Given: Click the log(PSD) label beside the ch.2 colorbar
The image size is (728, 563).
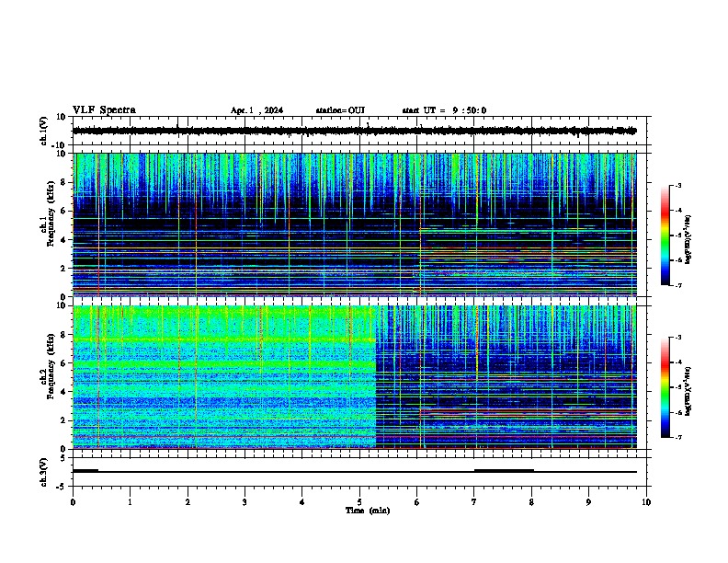Looking at the screenshot, I should pos(688,391).
